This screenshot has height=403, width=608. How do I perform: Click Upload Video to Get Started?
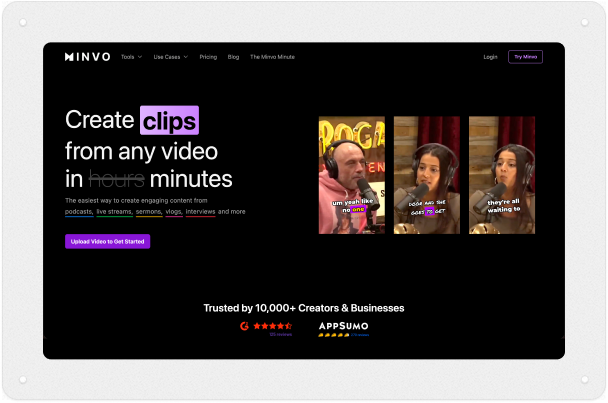click(x=107, y=241)
